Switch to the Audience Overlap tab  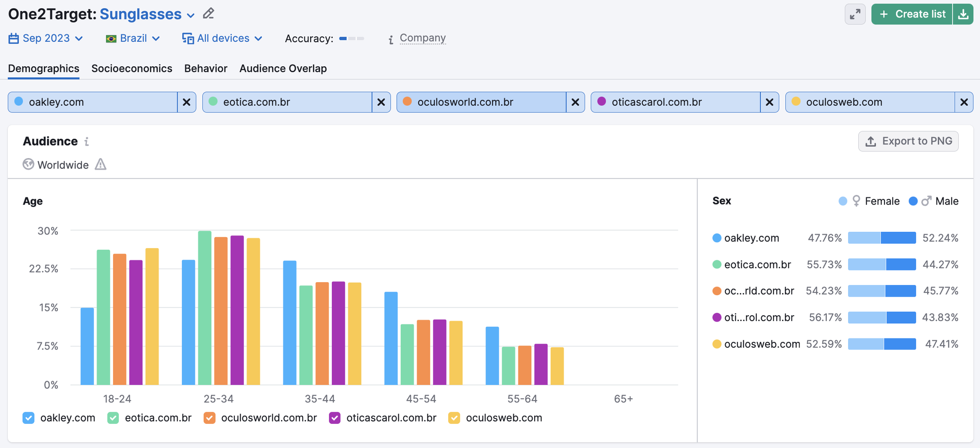[x=283, y=68]
